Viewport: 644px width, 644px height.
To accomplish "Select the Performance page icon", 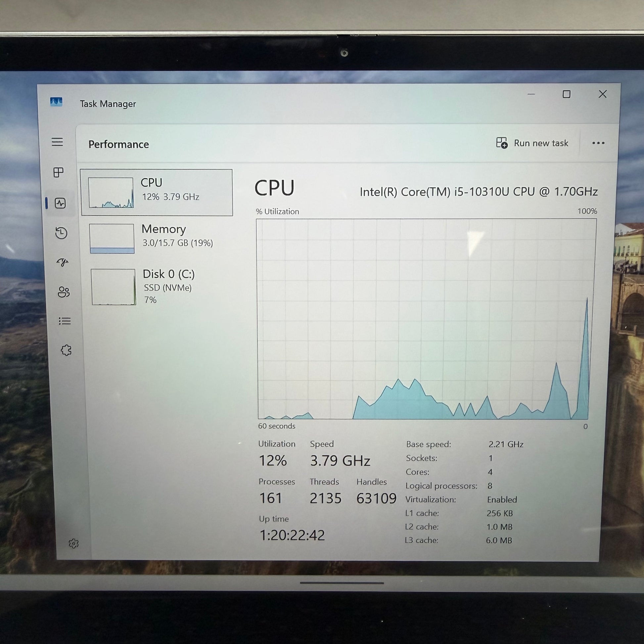I will pos(60,203).
